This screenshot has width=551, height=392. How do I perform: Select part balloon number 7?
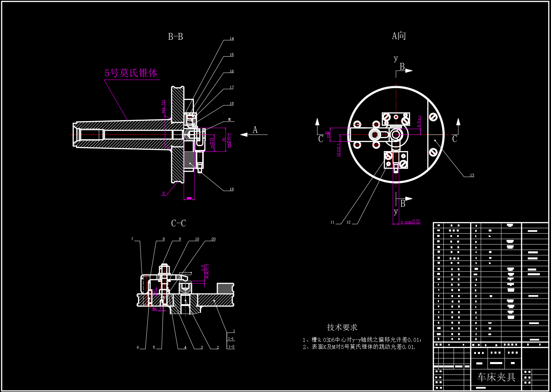[x=132, y=239]
